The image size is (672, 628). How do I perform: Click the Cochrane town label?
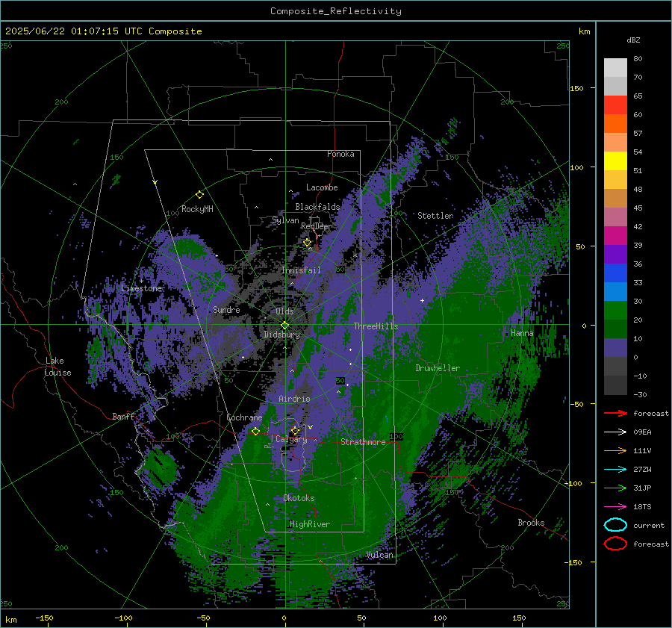pos(244,417)
